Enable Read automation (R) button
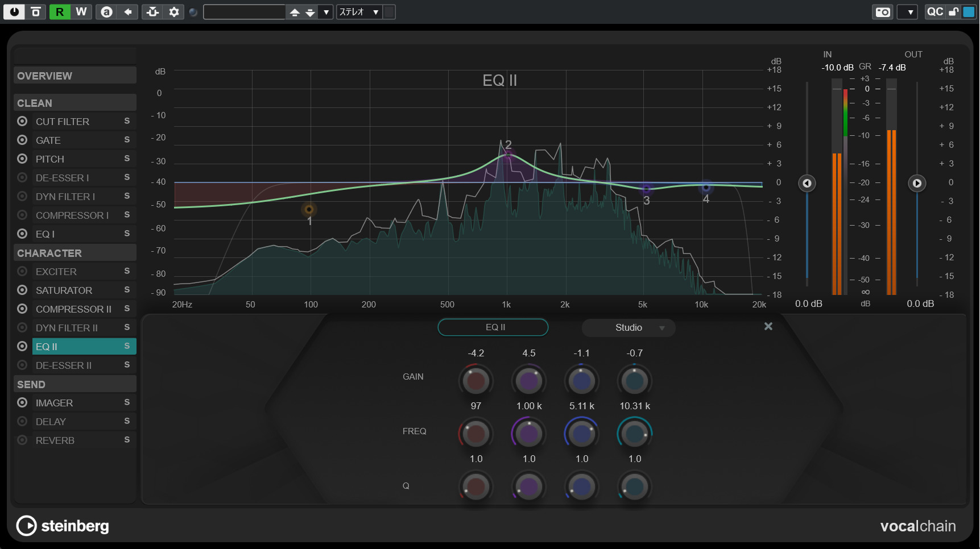This screenshot has height=549, width=980. 60,11
